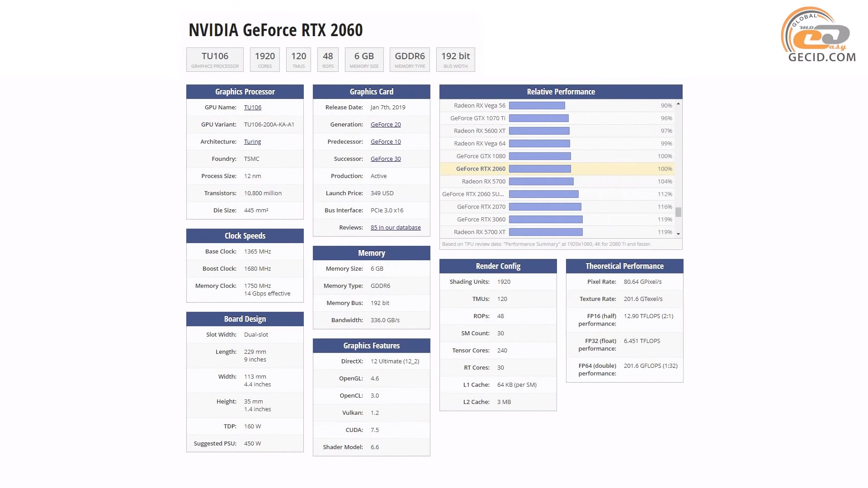
Task: Select the Radeon RX 5700 XT performance row
Action: click(x=557, y=232)
